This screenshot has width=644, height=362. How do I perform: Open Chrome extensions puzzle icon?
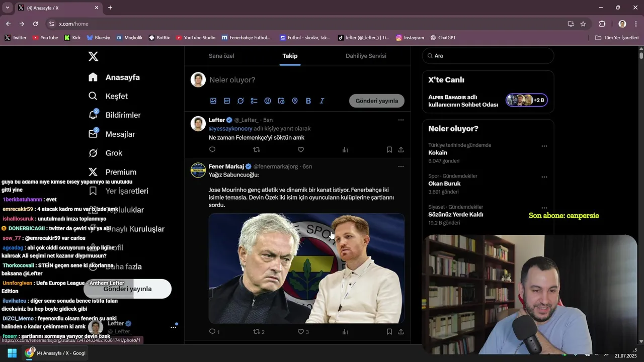coord(602,24)
